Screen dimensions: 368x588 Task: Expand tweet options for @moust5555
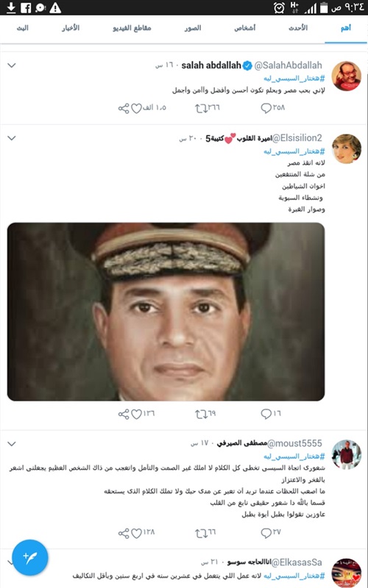tap(12, 444)
